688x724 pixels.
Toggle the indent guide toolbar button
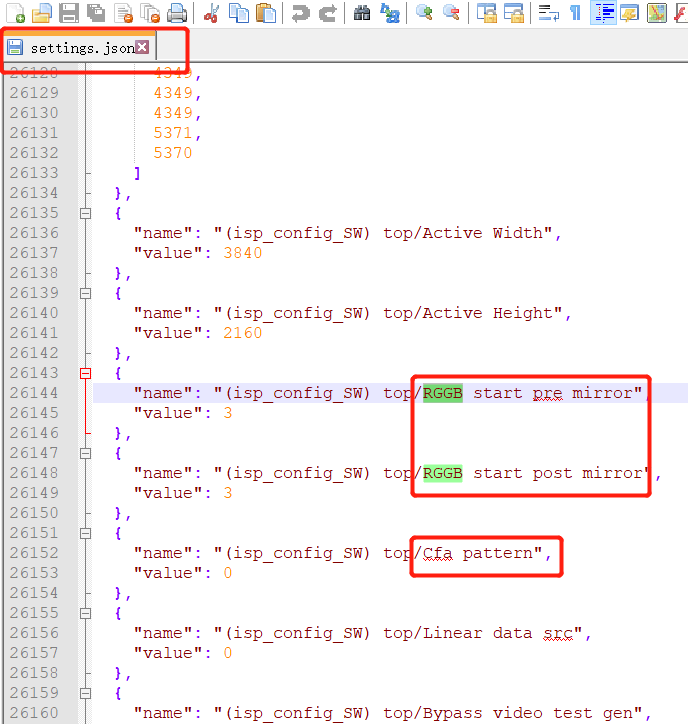click(603, 13)
